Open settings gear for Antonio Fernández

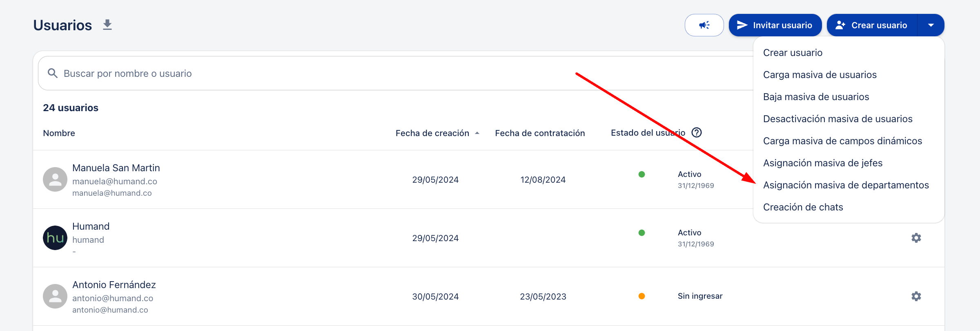(916, 296)
